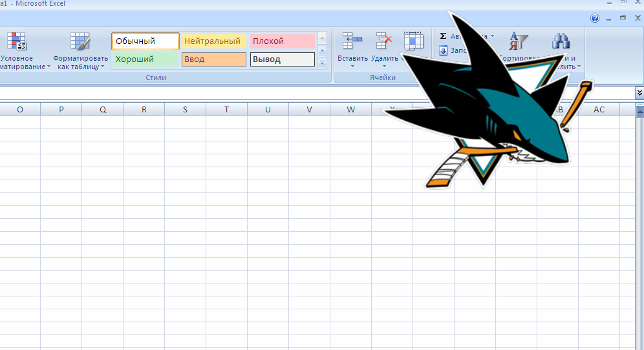The width and height of the screenshot is (644, 350).
Task: Select column V header
Action: tap(309, 110)
